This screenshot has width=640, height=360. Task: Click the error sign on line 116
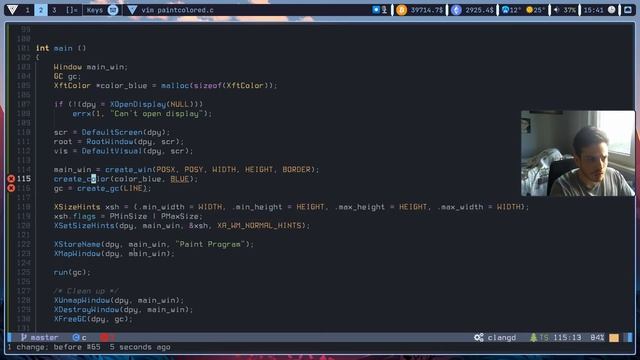(x=11, y=188)
